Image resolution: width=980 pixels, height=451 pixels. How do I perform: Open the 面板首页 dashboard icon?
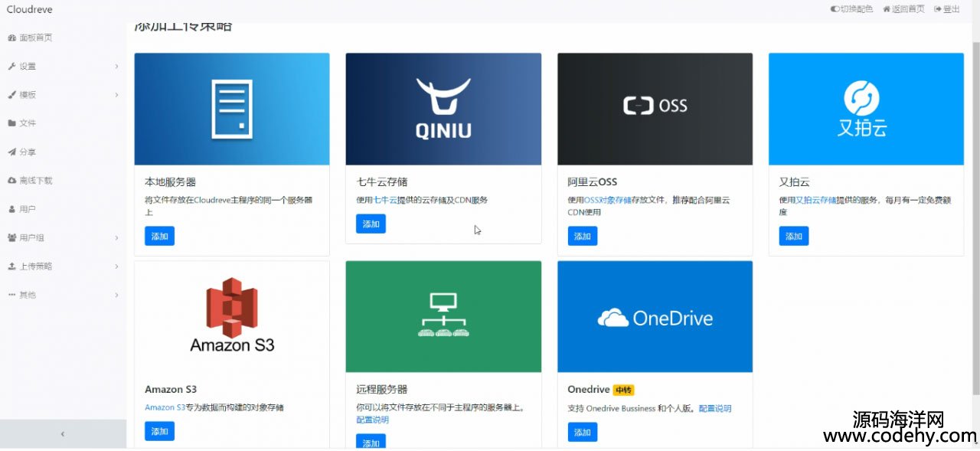click(11, 38)
